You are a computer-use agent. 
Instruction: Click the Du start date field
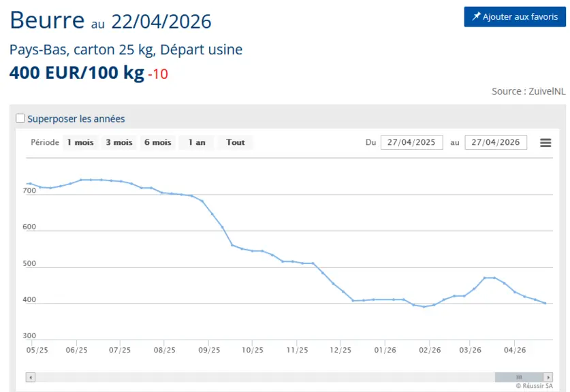point(411,142)
